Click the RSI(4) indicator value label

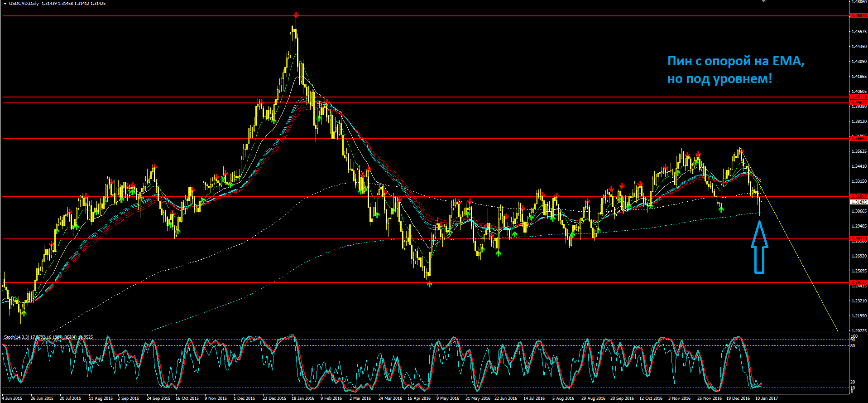point(78,337)
